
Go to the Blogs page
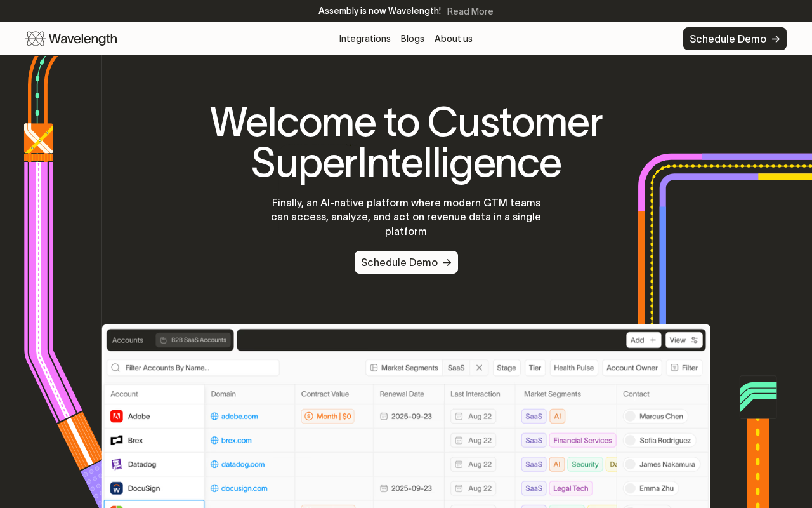[x=412, y=39]
